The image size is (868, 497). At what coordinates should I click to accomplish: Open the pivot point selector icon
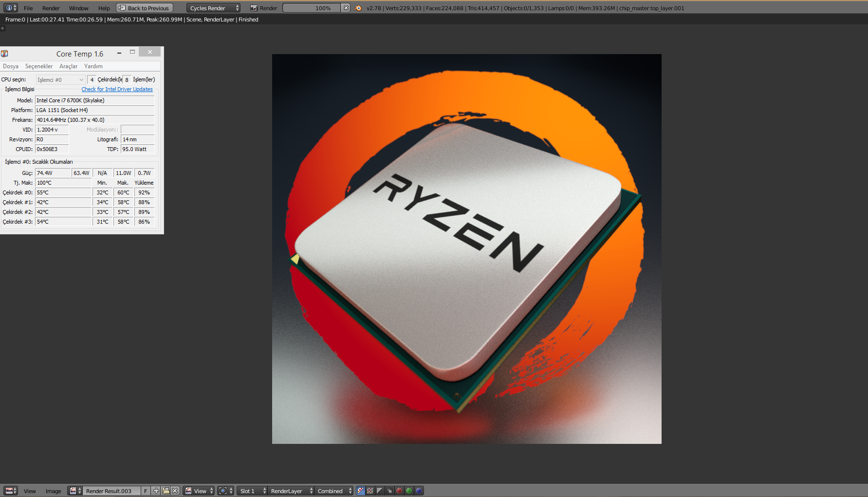tap(226, 491)
